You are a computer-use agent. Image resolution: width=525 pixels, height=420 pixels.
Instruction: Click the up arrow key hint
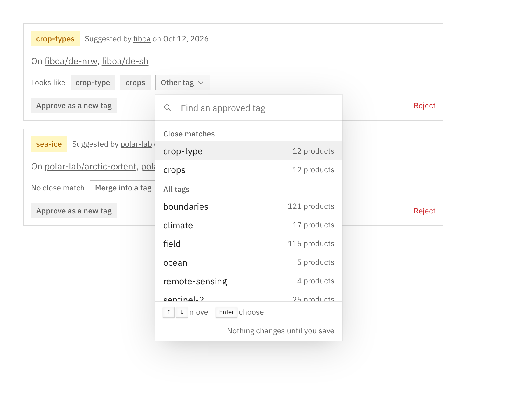169,312
